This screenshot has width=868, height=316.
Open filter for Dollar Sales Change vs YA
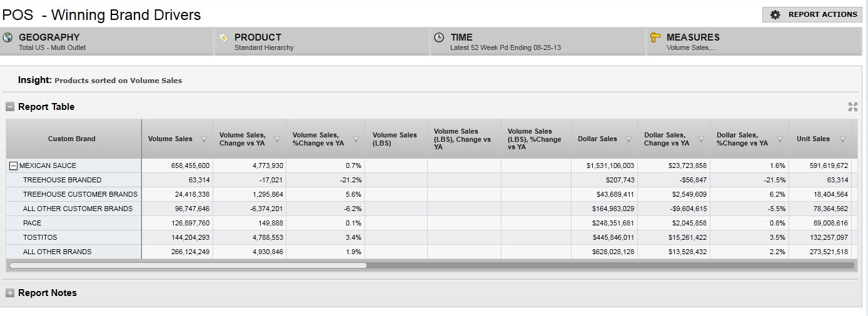tap(701, 139)
